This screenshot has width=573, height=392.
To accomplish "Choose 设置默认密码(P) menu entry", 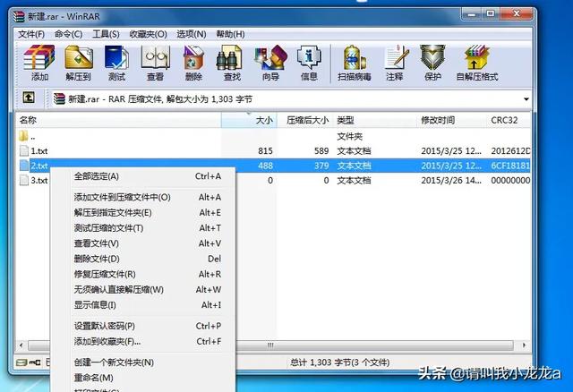I will 143,326.
